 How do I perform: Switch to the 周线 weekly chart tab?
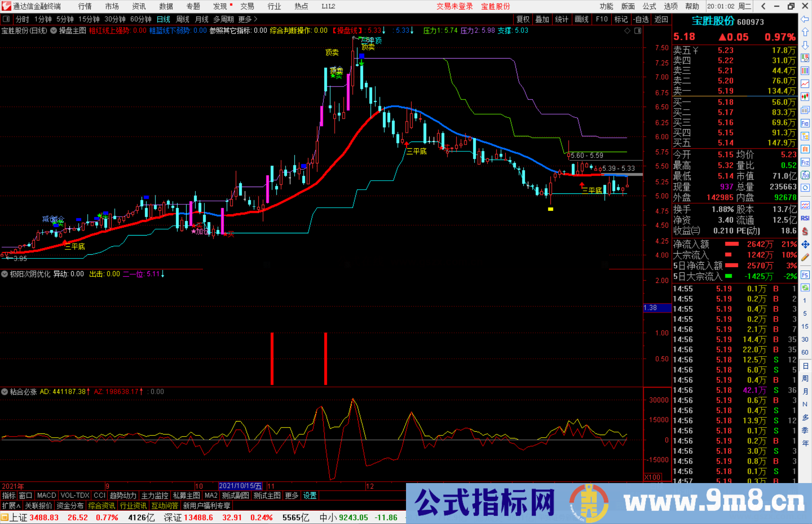pyautogui.click(x=182, y=19)
